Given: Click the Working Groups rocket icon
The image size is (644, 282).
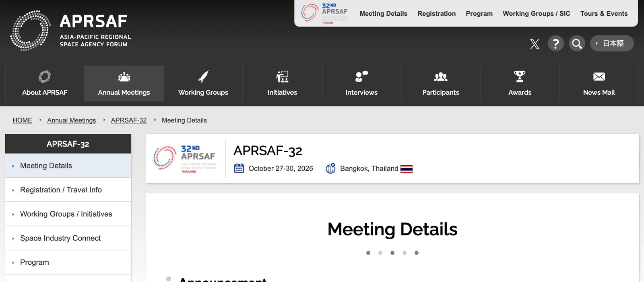Looking at the screenshot, I should pyautogui.click(x=203, y=77).
